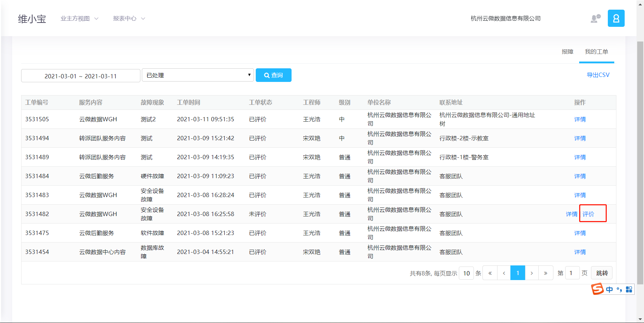Open 详情 for work order 3531454
Viewport: 644px width, 323px height.
click(x=580, y=252)
